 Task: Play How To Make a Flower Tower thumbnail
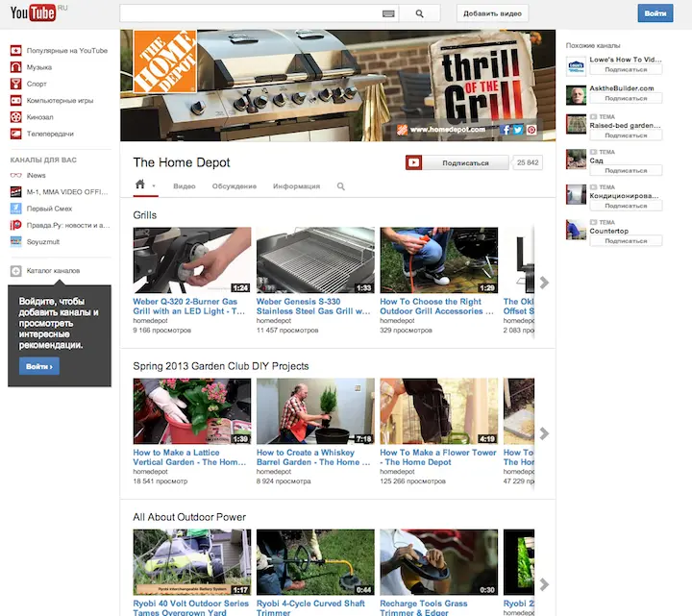pos(439,410)
